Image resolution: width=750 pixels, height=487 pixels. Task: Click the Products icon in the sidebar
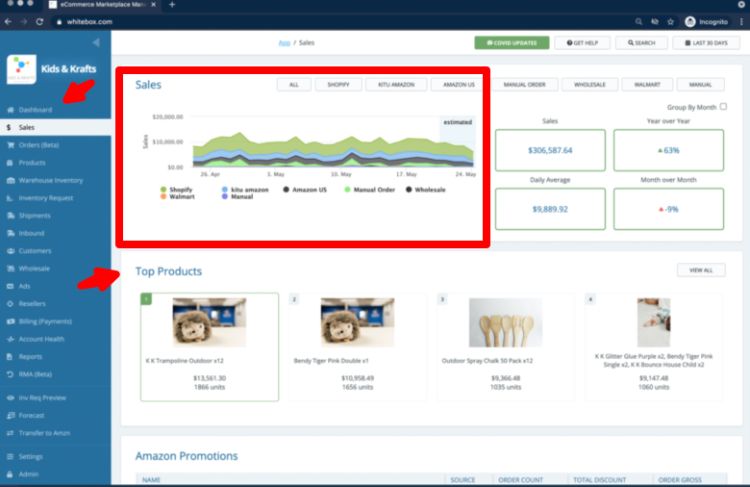click(x=10, y=163)
